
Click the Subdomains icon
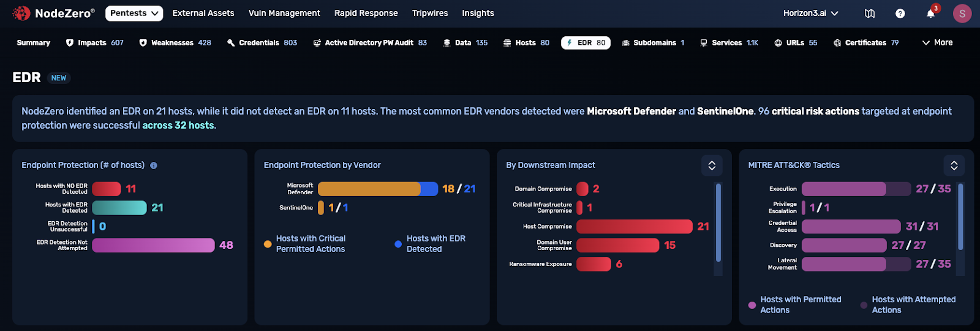coord(626,43)
